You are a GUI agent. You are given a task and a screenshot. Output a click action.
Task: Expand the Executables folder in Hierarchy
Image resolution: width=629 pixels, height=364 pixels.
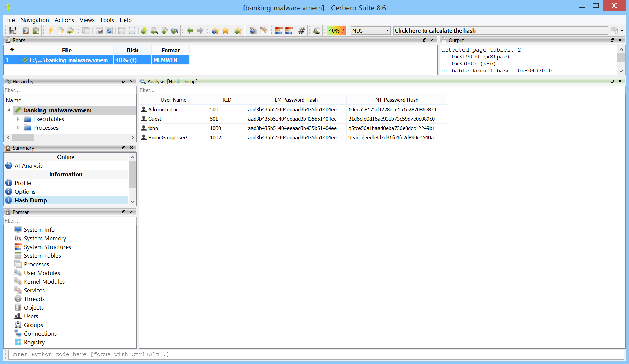click(18, 119)
